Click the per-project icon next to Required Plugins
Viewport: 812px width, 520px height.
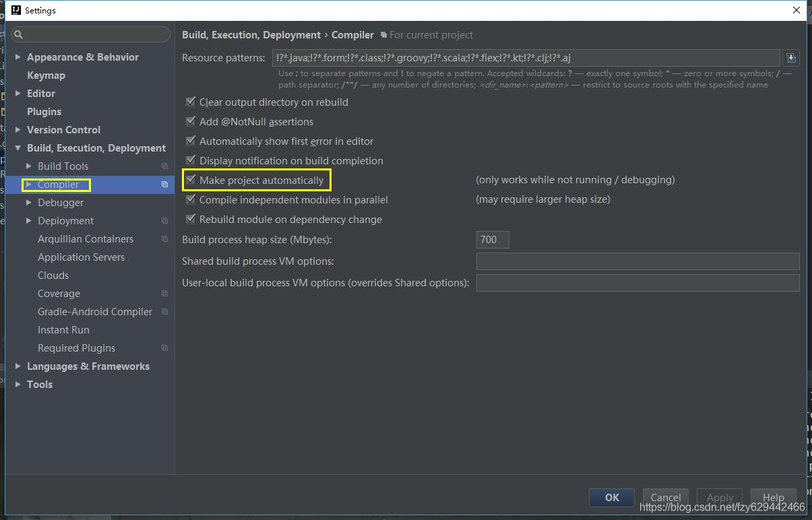164,348
